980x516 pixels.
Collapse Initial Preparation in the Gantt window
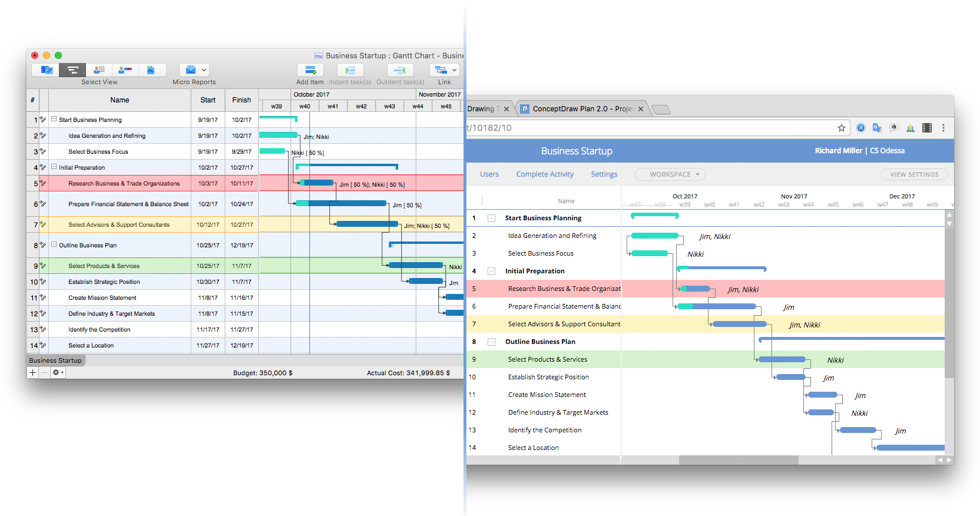point(54,167)
